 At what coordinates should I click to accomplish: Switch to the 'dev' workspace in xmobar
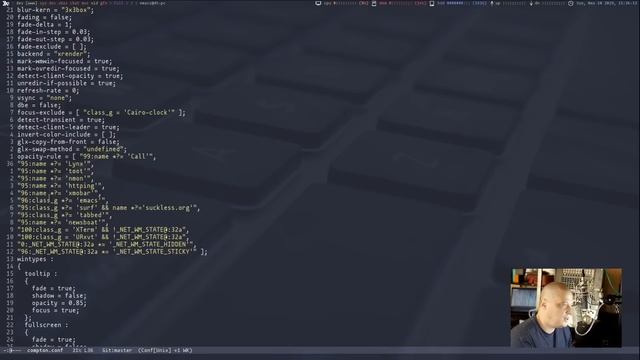click(x=20, y=3)
